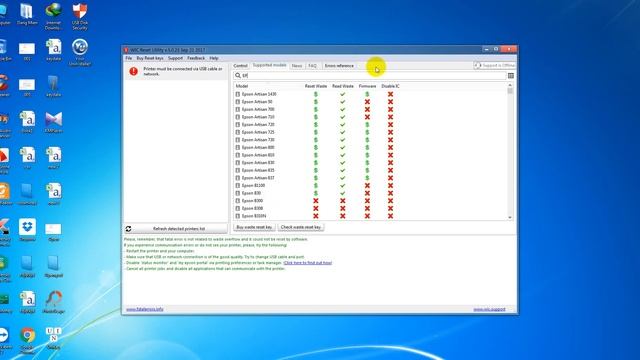The image size is (640, 360).
Task: Click the scroll up arrow of models list
Action: pos(510,85)
